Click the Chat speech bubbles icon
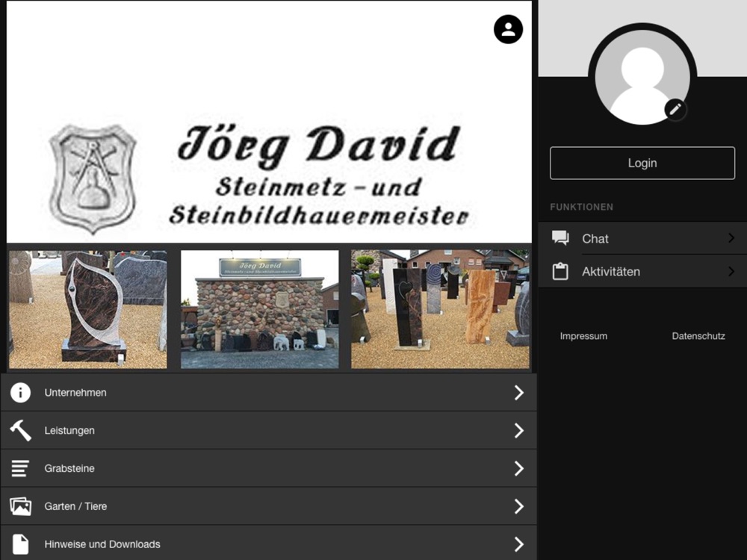The width and height of the screenshot is (747, 560). click(x=560, y=238)
